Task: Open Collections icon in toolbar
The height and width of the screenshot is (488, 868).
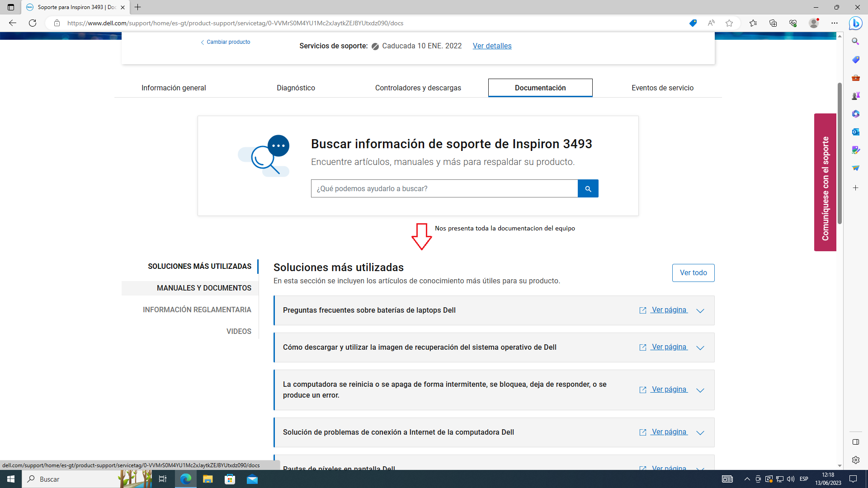Action: point(773,23)
